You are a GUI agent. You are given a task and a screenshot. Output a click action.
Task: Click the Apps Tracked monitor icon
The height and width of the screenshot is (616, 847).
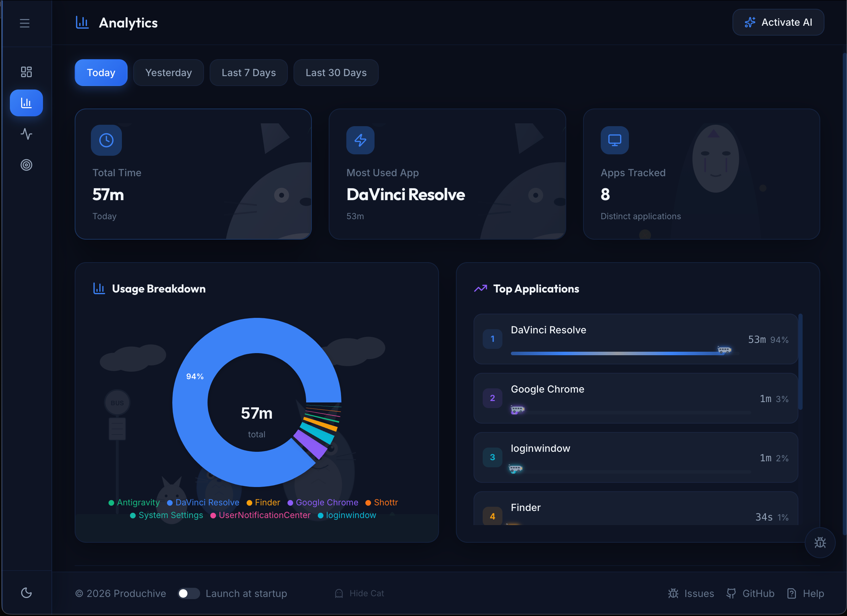pos(614,140)
